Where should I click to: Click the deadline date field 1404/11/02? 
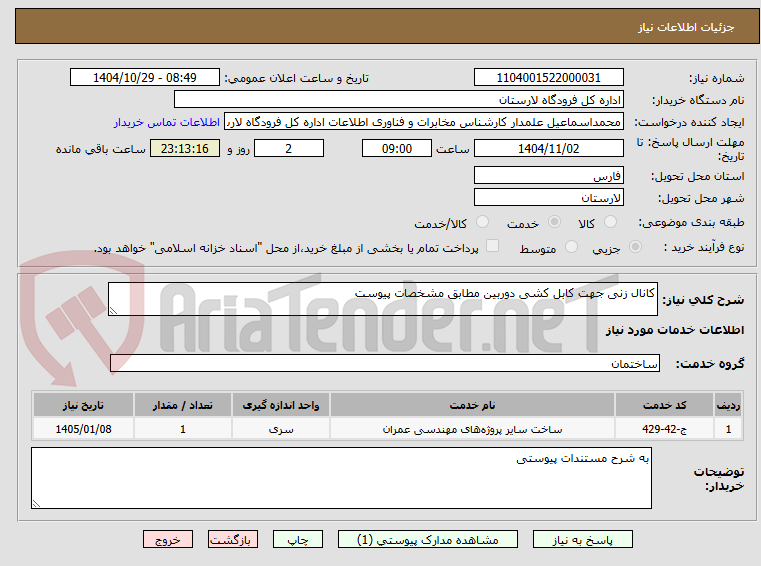coord(548,149)
